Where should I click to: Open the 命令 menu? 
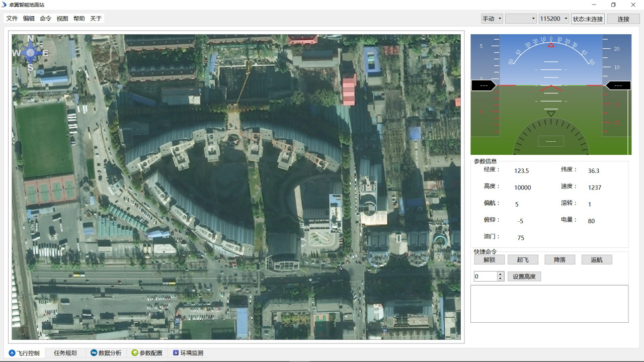tap(45, 19)
